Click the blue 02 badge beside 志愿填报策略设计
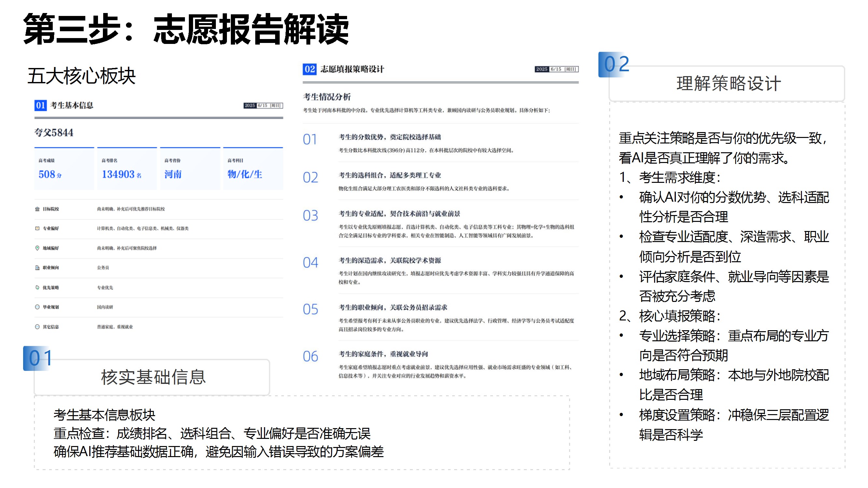This screenshot has height=488, width=868. [x=309, y=69]
